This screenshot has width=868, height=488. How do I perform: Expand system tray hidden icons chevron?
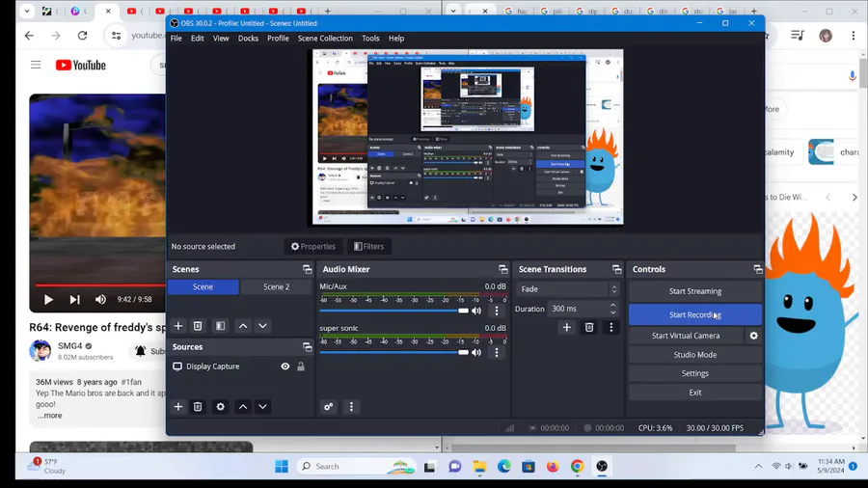click(758, 467)
